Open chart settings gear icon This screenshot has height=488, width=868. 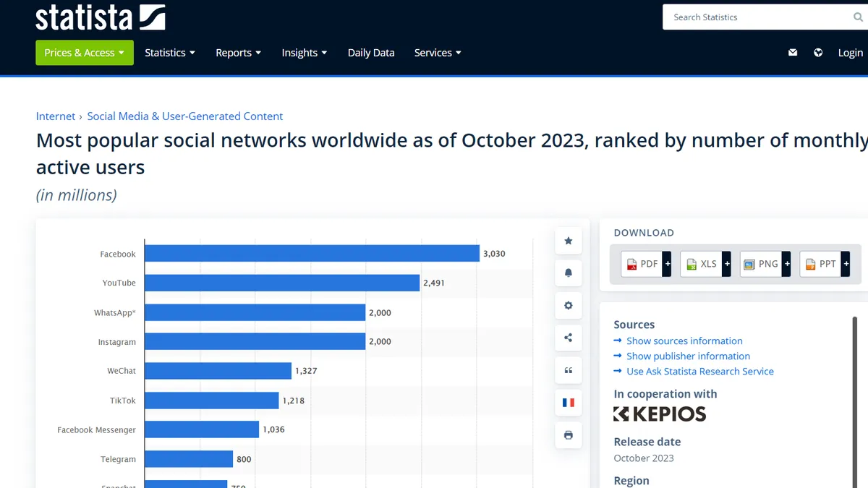pos(569,306)
